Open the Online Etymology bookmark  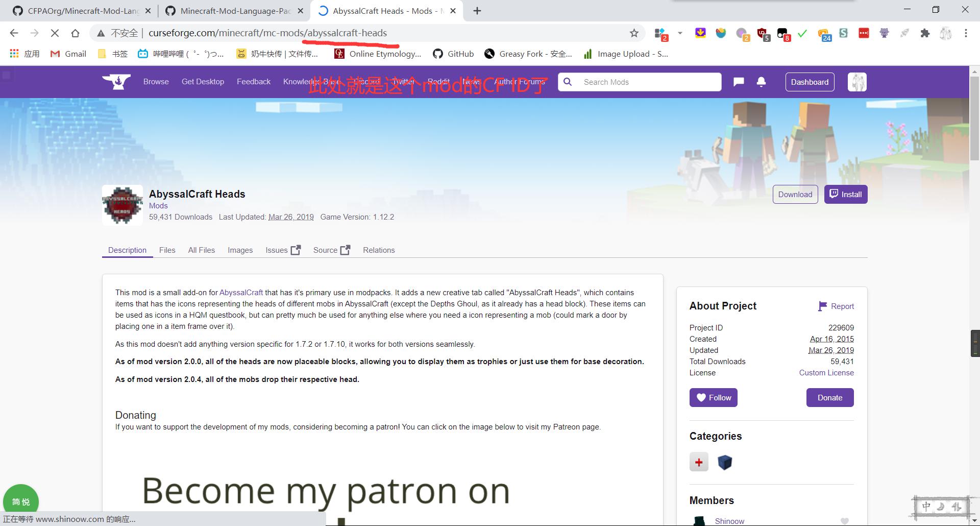point(378,54)
